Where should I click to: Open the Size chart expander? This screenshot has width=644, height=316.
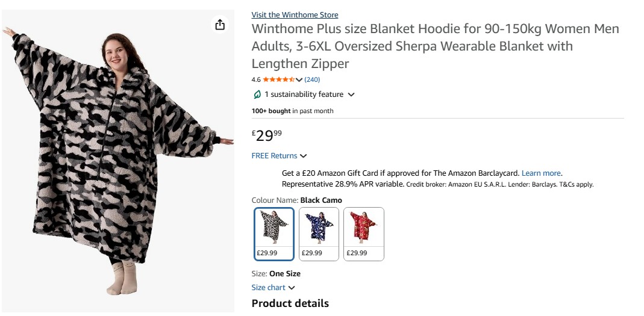(292, 288)
